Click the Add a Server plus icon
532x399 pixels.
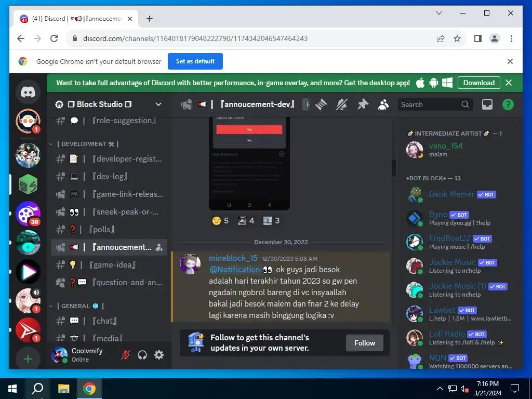point(28,359)
